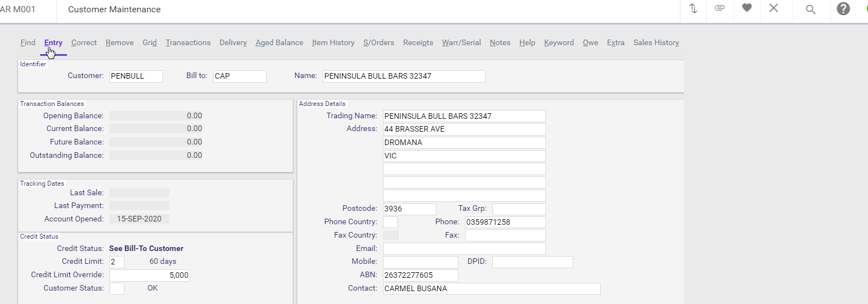Click Account Opened date 15-SEP-2020
Image resolution: width=868 pixels, height=304 pixels.
point(139,219)
